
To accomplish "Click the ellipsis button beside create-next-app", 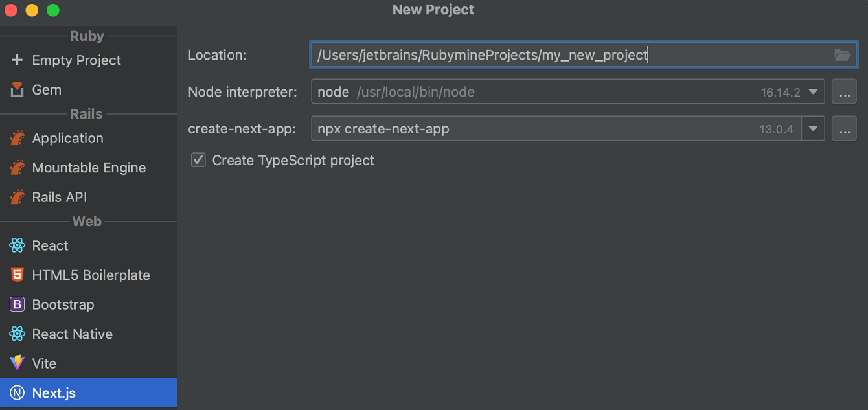I will (x=844, y=129).
